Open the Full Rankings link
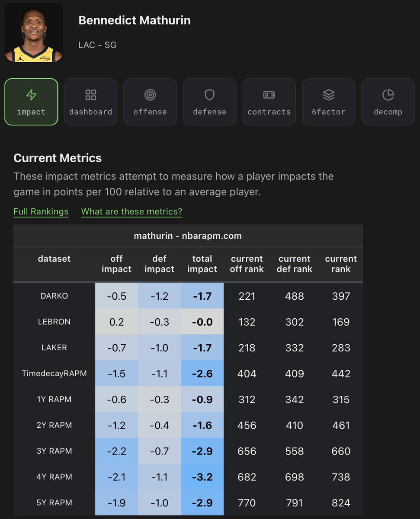The width and height of the screenshot is (420, 519). [x=41, y=211]
